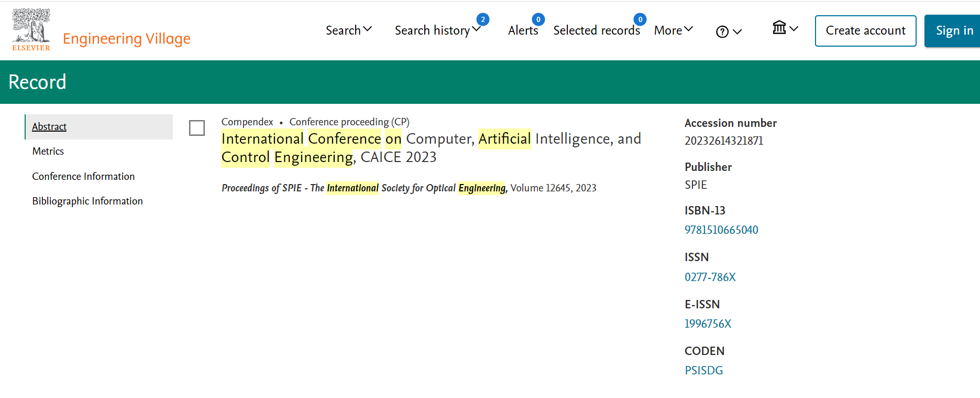Follow the ISSN 0277-786X link
The height and width of the screenshot is (398, 980).
coord(710,277)
